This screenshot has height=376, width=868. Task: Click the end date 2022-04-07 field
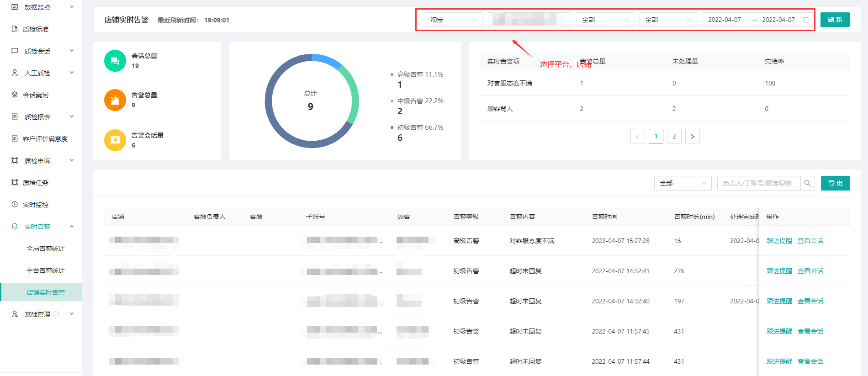pyautogui.click(x=778, y=20)
